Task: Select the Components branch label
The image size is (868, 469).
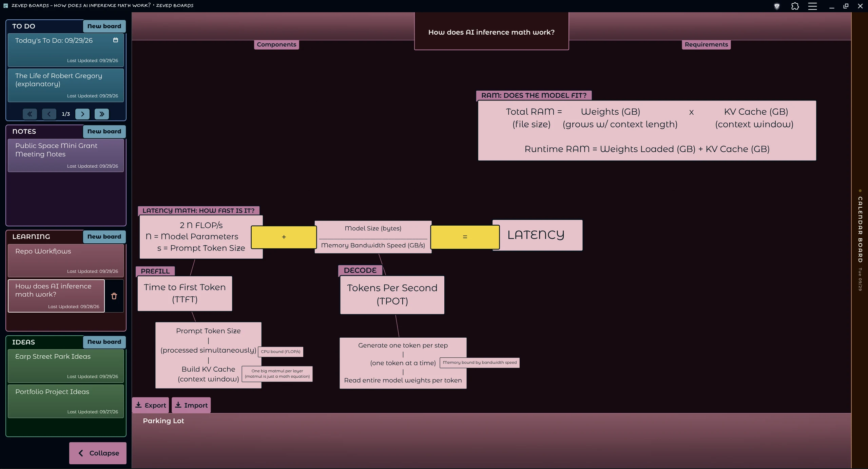Action: click(x=276, y=44)
